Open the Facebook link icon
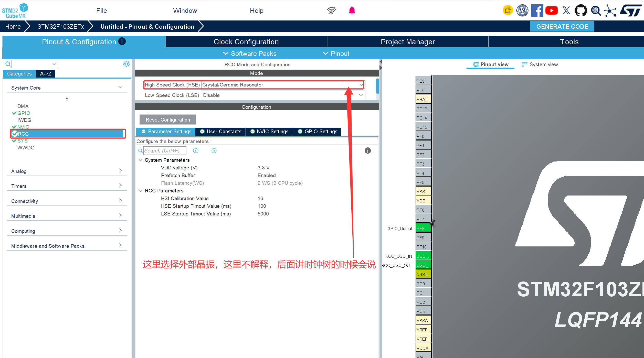Viewport: 644px width, 358px height. (x=537, y=10)
